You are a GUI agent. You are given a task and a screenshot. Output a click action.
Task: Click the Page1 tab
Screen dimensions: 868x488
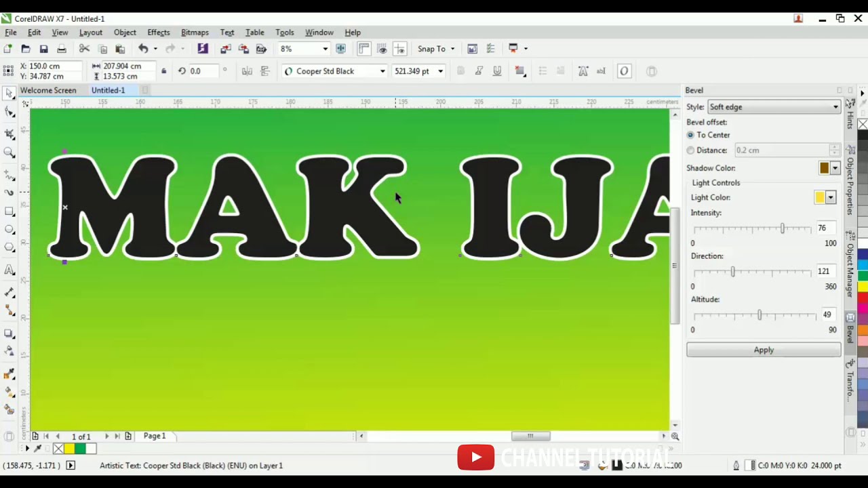tap(155, 436)
